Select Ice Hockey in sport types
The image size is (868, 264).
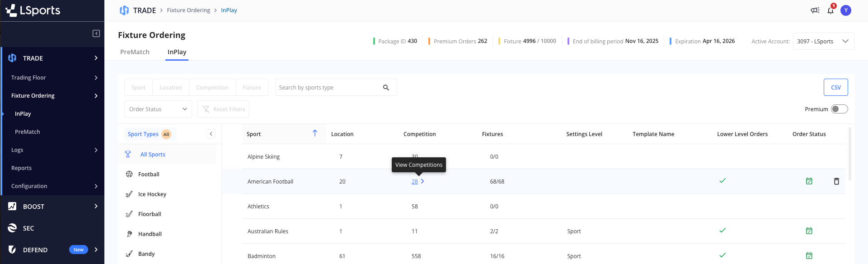pyautogui.click(x=152, y=194)
